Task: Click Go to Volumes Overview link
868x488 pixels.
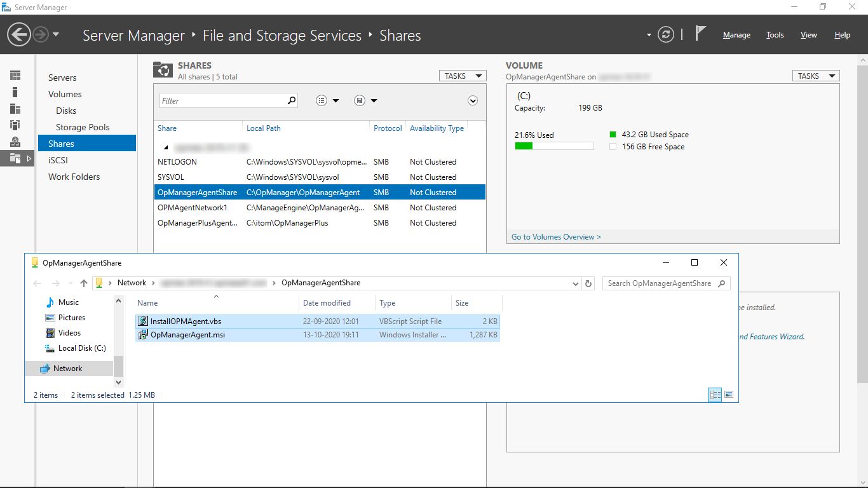Action: coord(556,237)
